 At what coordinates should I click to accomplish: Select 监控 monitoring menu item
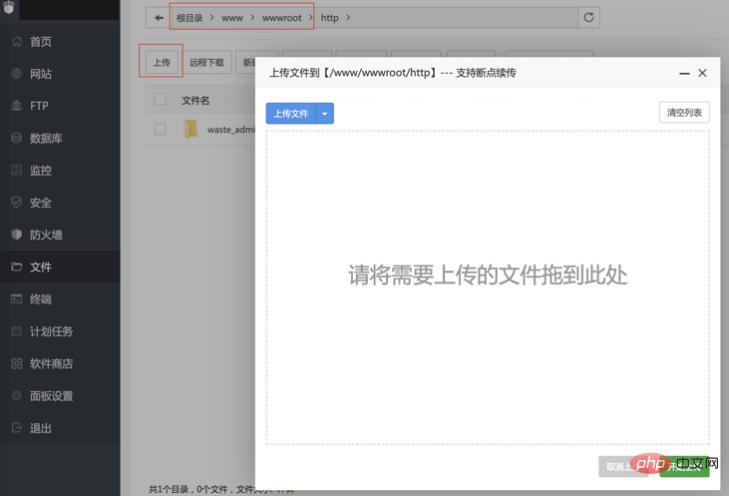[40, 171]
